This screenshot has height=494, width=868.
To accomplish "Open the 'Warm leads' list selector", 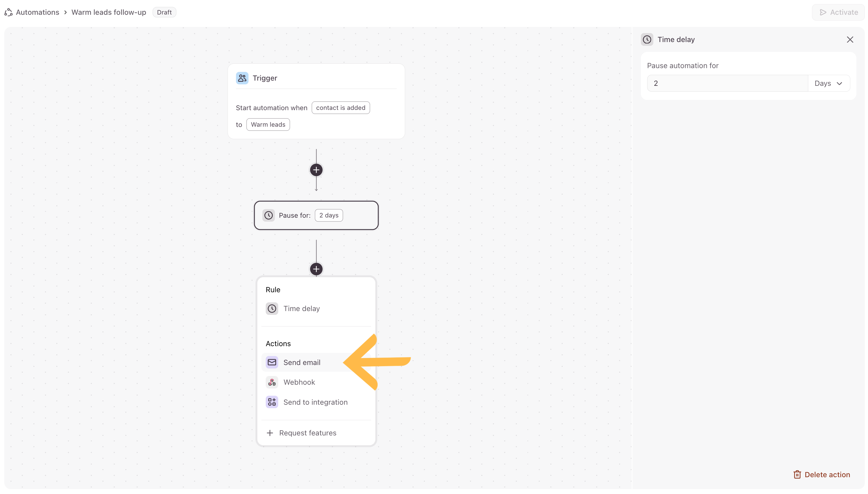I will 268,125.
